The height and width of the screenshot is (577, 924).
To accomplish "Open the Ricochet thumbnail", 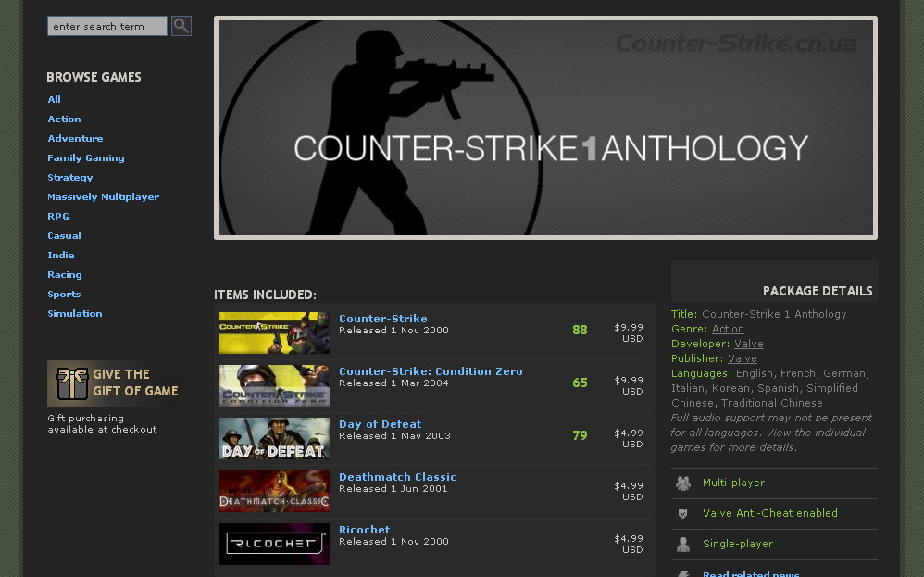I will click(x=274, y=544).
